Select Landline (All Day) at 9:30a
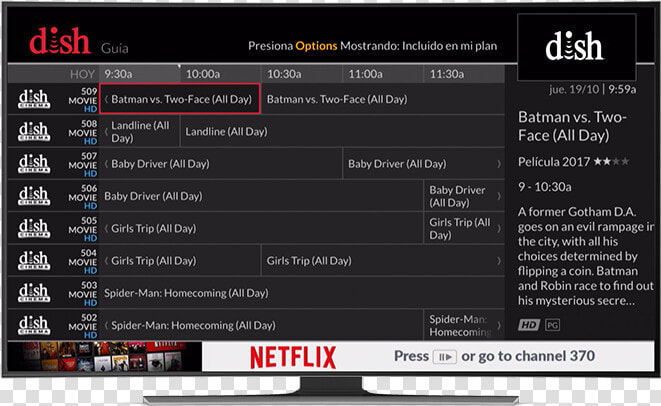The height and width of the screenshot is (406, 661). (x=140, y=132)
